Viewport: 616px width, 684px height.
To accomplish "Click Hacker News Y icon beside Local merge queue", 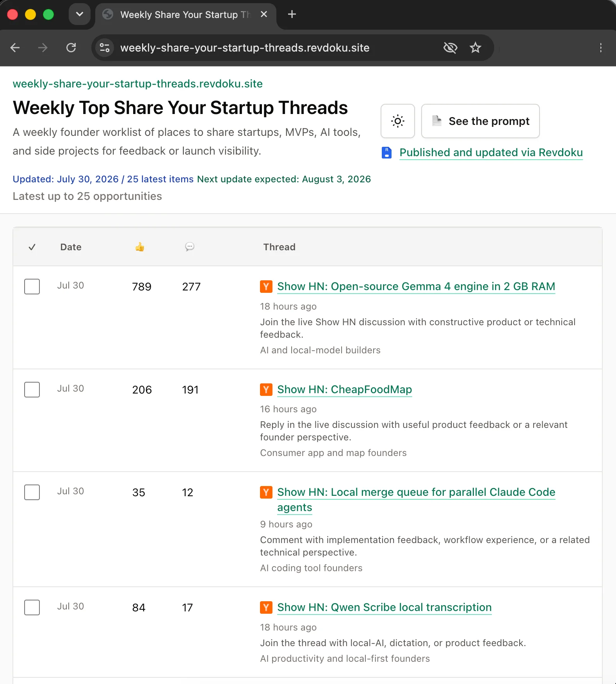I will pos(266,492).
